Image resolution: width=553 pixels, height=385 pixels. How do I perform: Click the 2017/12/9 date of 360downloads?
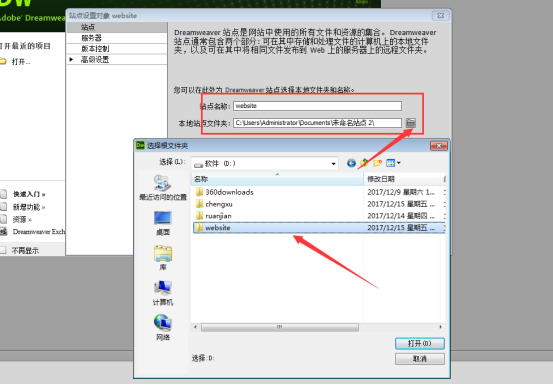(x=401, y=192)
